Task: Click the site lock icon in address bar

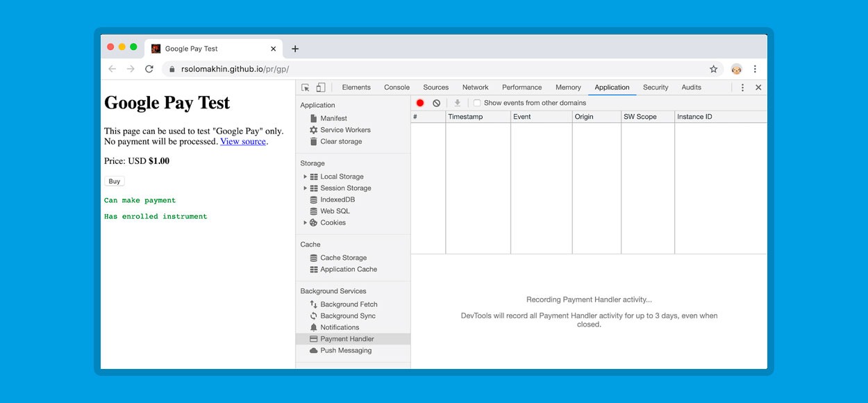Action: pos(172,69)
